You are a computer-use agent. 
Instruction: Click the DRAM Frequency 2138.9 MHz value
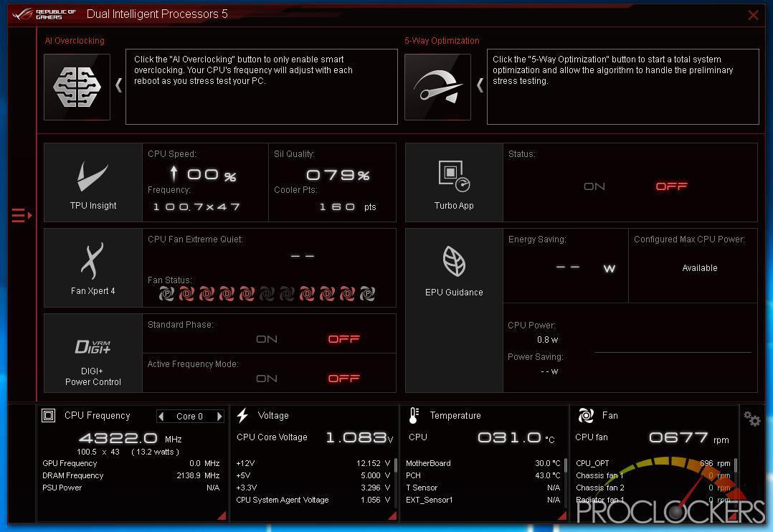point(198,476)
